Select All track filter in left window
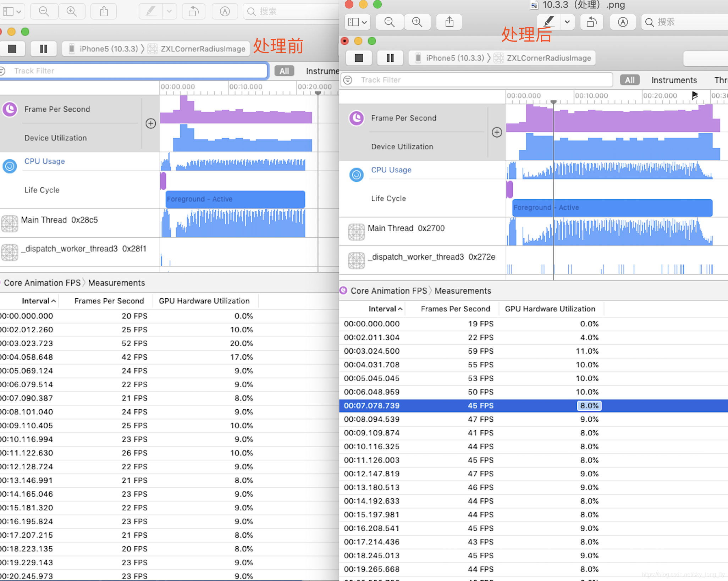The image size is (728, 581). (x=284, y=71)
